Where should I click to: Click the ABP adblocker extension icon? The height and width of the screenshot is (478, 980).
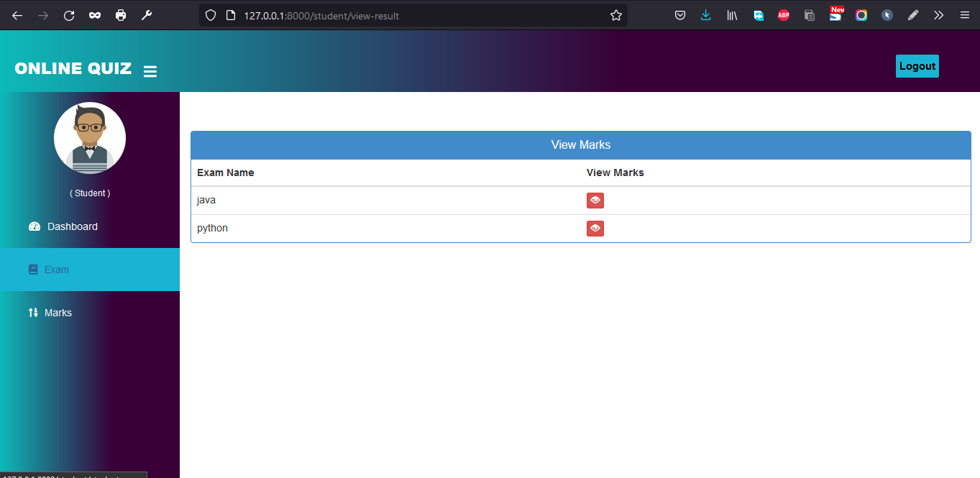(x=784, y=15)
